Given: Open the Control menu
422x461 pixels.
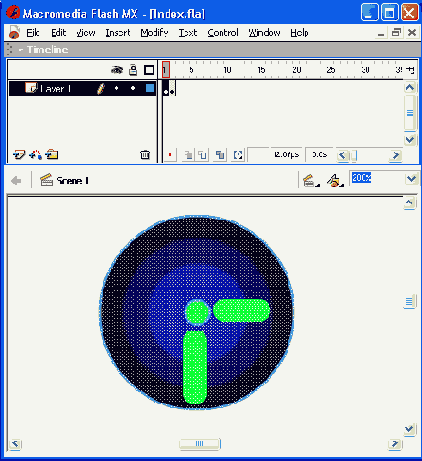Looking at the screenshot, I should 223,33.
